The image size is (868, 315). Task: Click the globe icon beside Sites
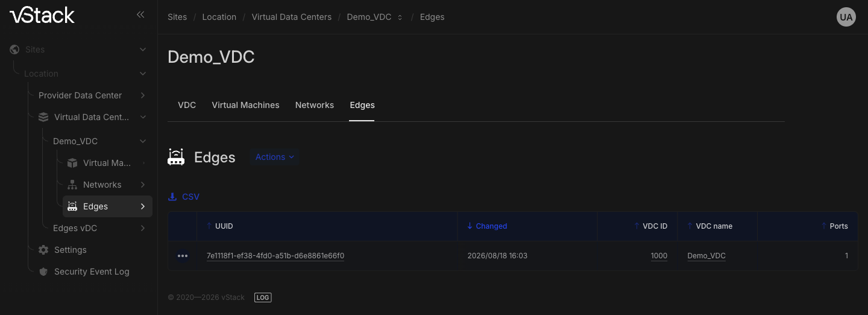14,49
